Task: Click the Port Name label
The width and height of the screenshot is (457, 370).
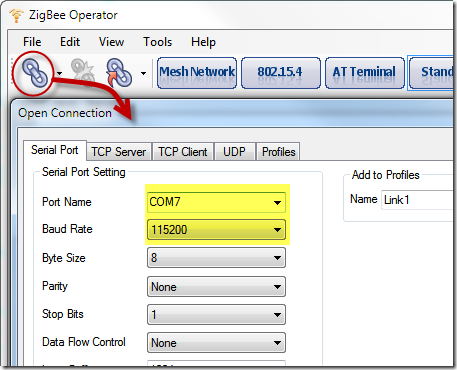Action: 67,202
